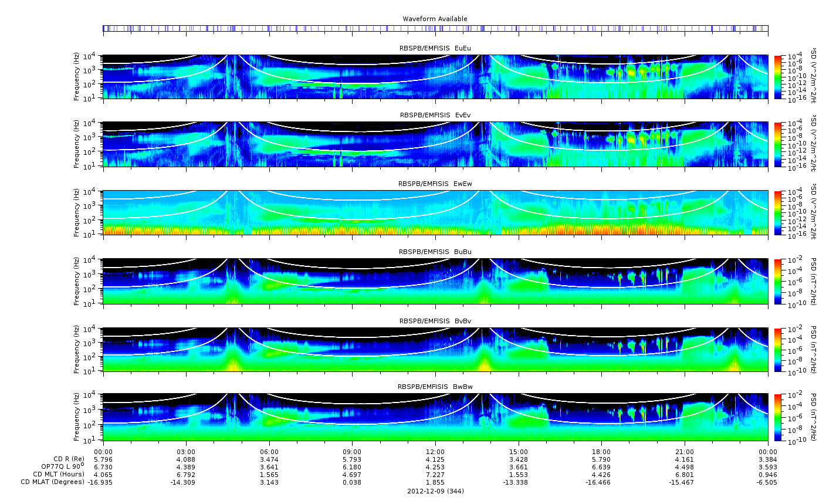Click the 12:00 time tick label
Viewport: 826px width, 504px height.
tap(435, 451)
